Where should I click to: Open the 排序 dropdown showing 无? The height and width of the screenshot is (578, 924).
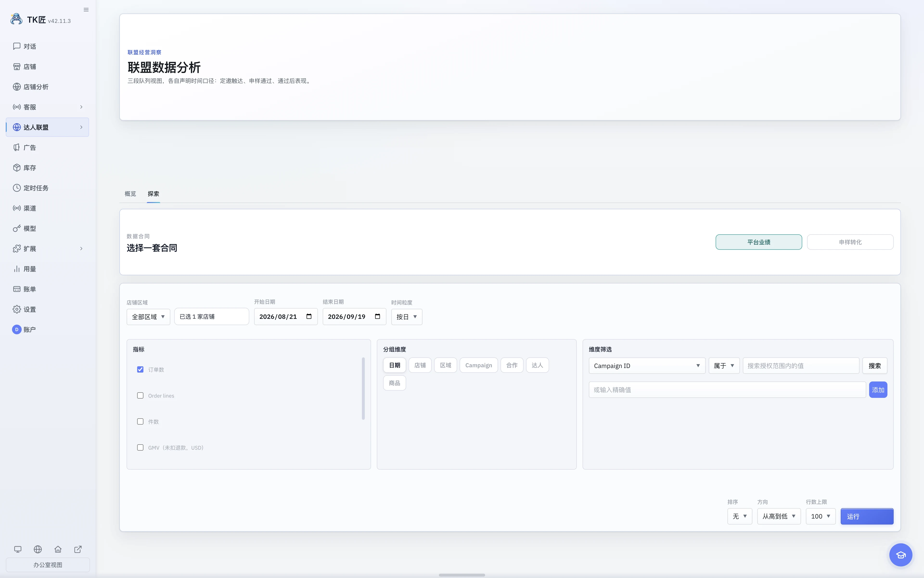coord(740,516)
